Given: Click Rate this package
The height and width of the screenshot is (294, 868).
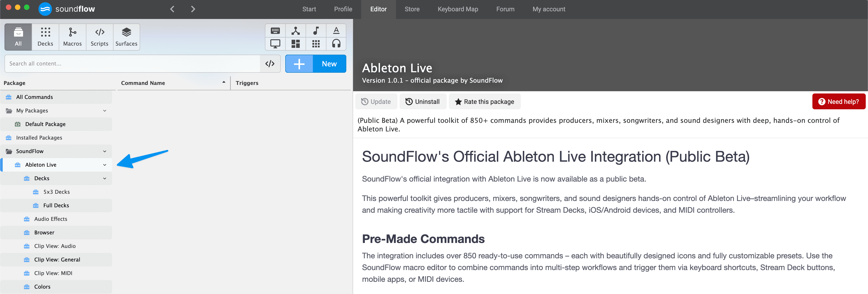Looking at the screenshot, I should tap(485, 101).
